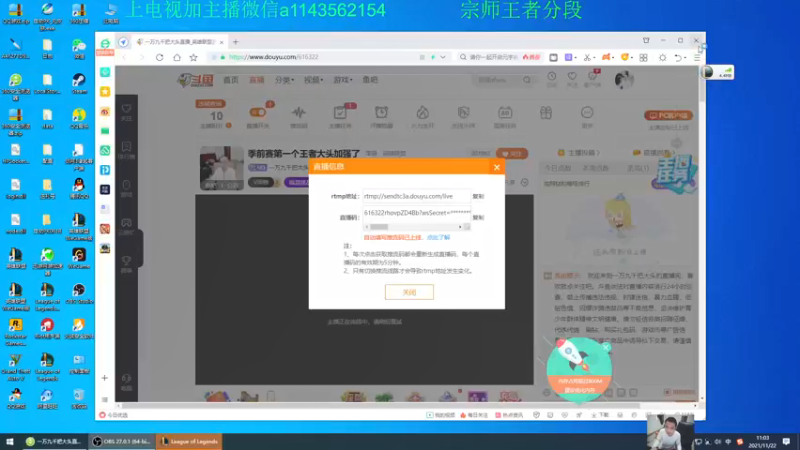
Task: Open the browser extensions grid icon
Action: [643, 58]
